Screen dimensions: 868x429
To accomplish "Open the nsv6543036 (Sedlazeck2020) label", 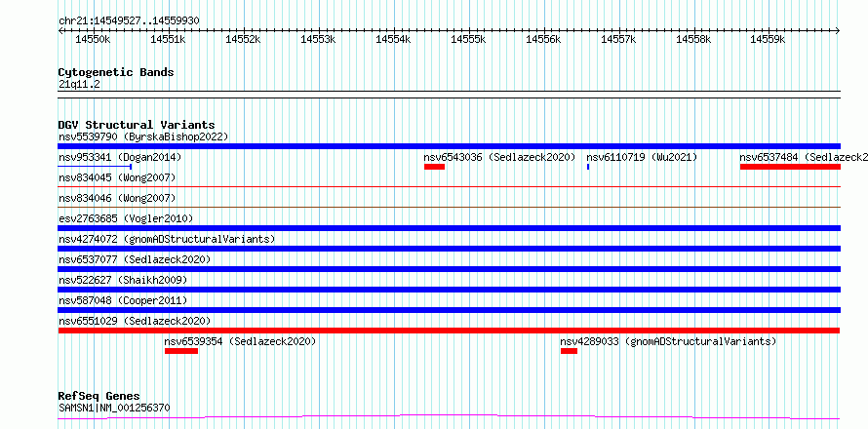I will click(500, 157).
